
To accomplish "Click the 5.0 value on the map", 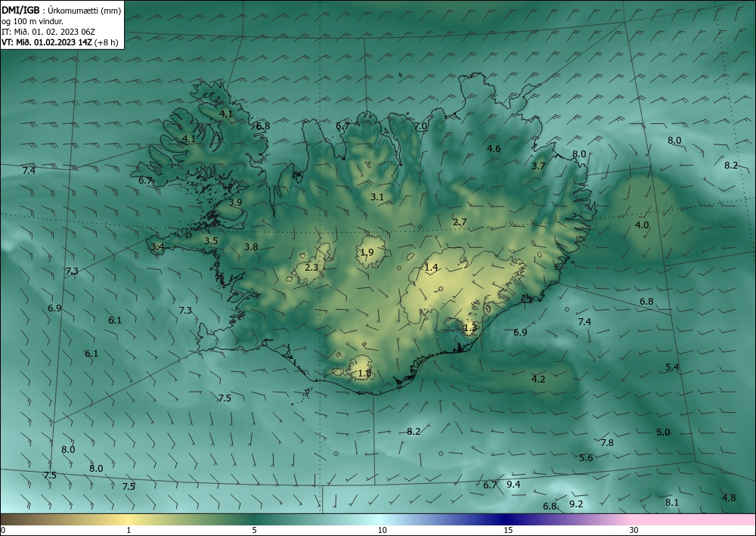I will tap(663, 432).
